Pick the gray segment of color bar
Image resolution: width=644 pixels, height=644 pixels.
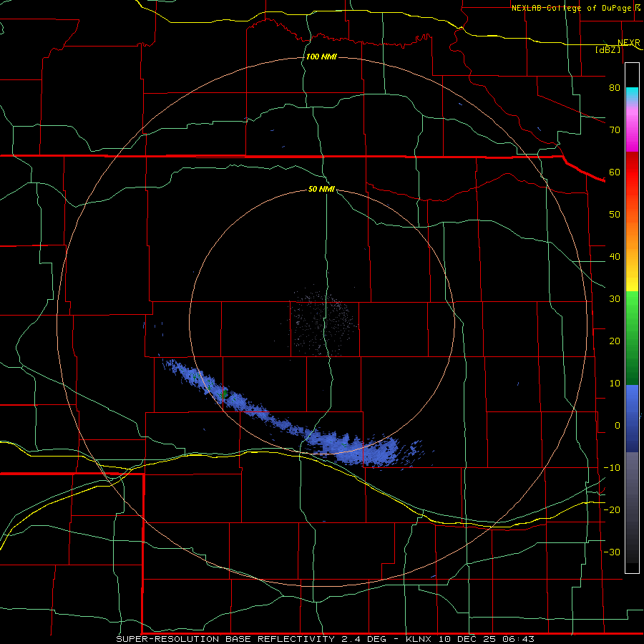coord(632,507)
